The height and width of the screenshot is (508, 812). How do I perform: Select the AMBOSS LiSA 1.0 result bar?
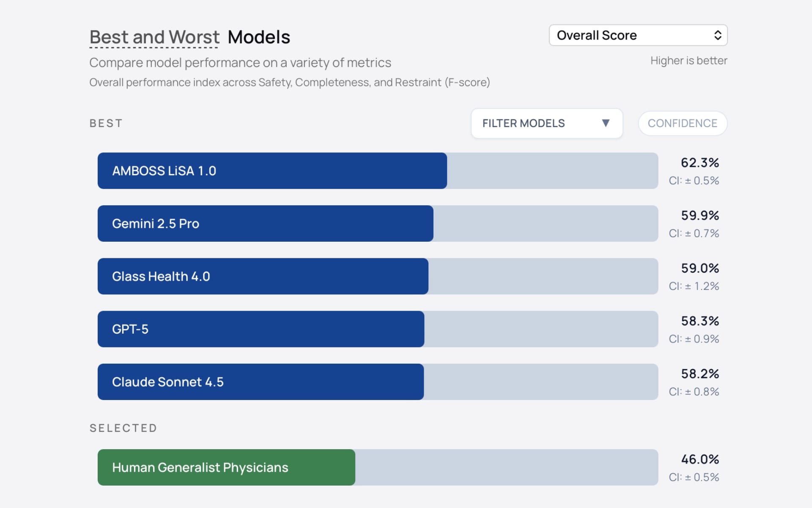click(272, 171)
